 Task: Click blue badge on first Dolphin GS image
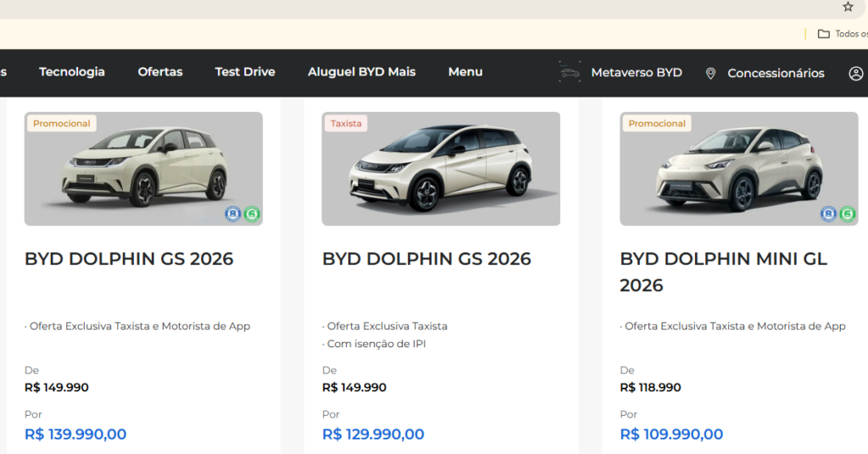[233, 214]
